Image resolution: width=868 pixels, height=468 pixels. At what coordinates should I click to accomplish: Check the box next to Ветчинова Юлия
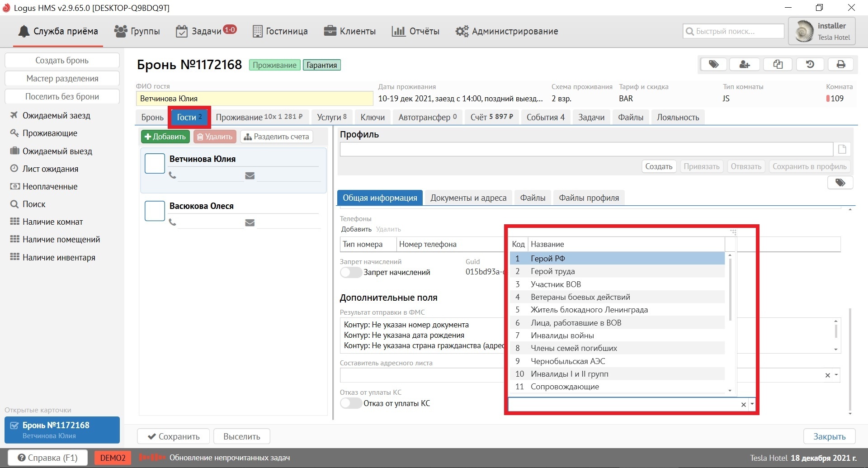tap(155, 163)
